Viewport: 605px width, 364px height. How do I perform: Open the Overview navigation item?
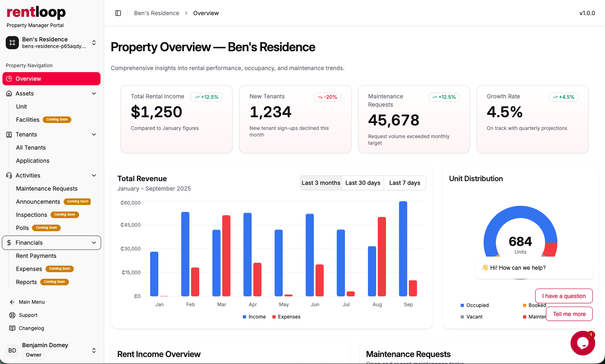(51, 79)
